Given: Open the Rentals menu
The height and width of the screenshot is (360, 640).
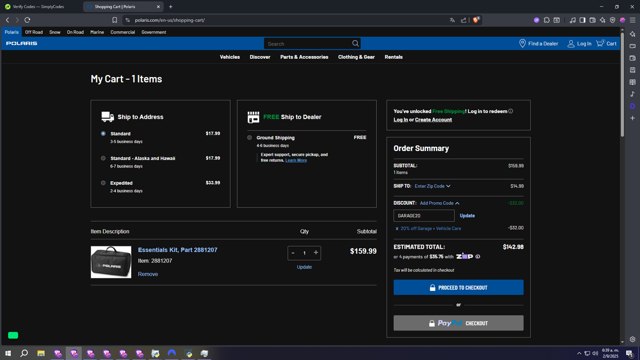Looking at the screenshot, I should coord(393,57).
